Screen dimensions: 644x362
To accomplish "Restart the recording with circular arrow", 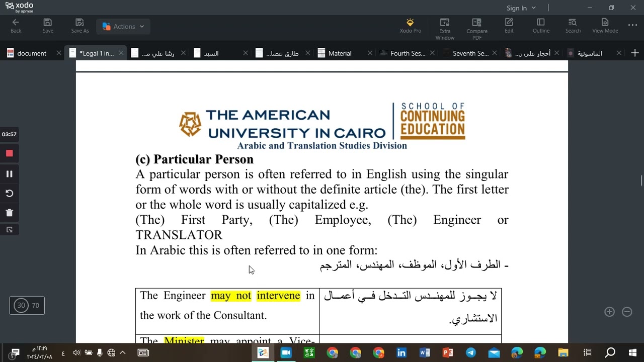I will click(9, 194).
